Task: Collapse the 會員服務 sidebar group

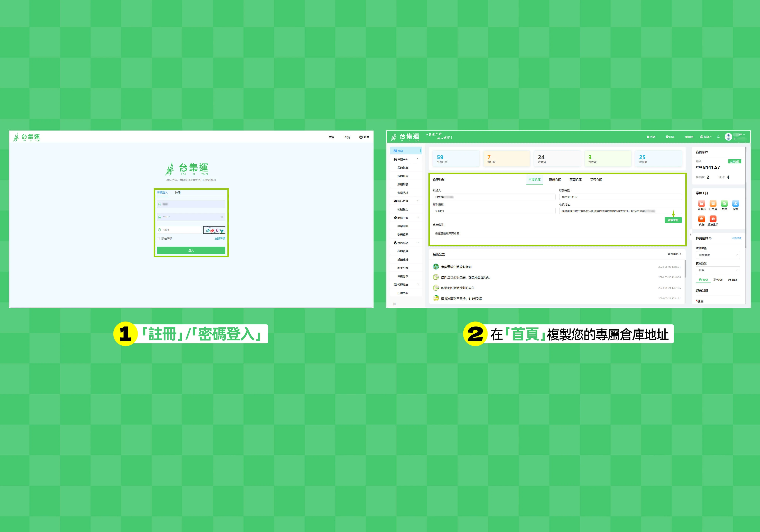Action: coord(417,243)
